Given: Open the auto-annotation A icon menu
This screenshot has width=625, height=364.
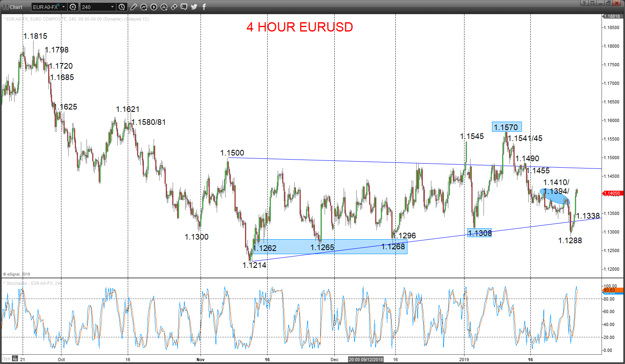Looking at the screenshot, I should tap(164, 7).
